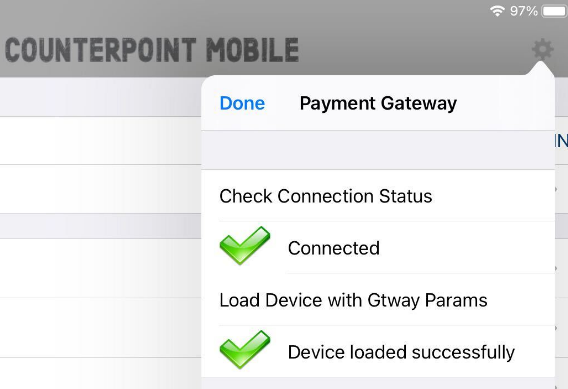Tap the green checkmark beside Connected

click(x=245, y=246)
